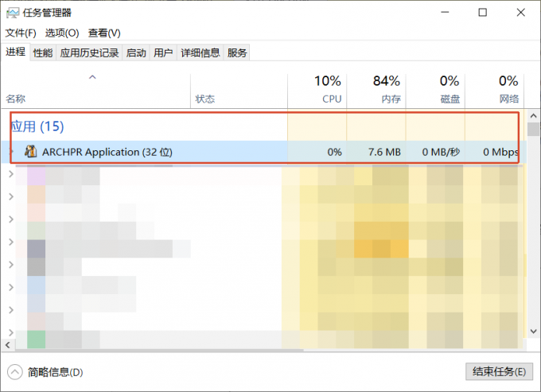The image size is (541, 392).
Task: Minimize the Task Manager window
Action: click(445, 13)
